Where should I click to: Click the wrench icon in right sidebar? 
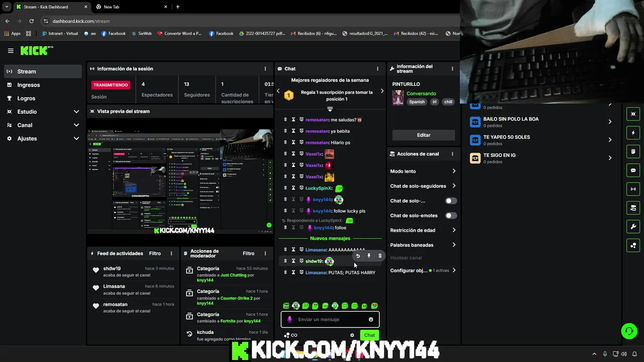coord(633,227)
